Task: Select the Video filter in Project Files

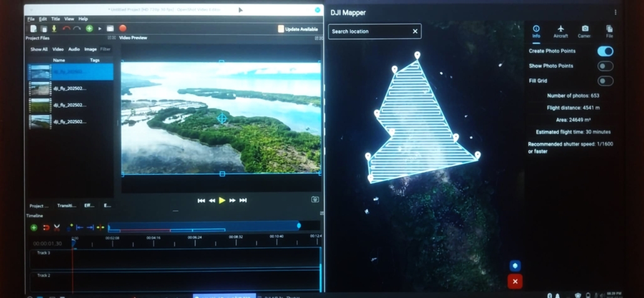Action: point(58,49)
